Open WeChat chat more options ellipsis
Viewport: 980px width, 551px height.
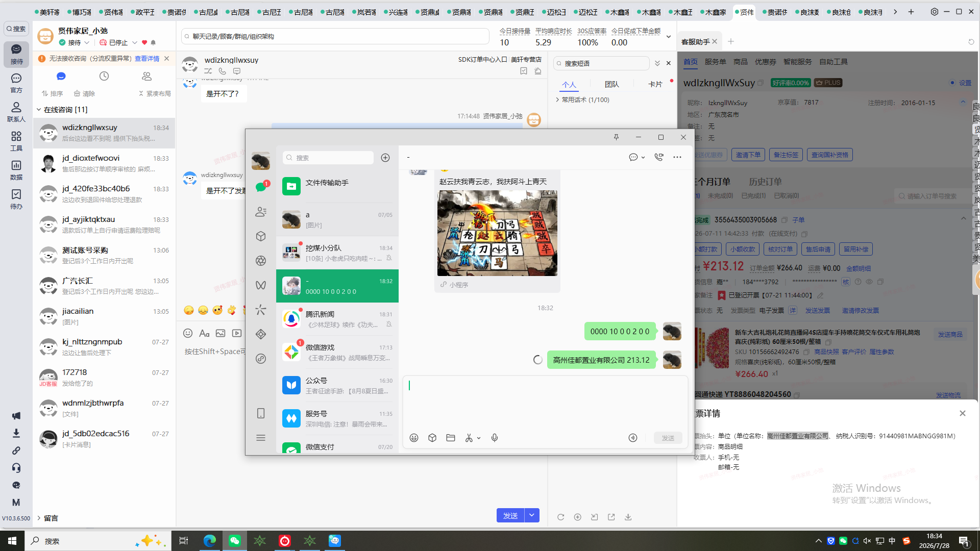pos(677,157)
